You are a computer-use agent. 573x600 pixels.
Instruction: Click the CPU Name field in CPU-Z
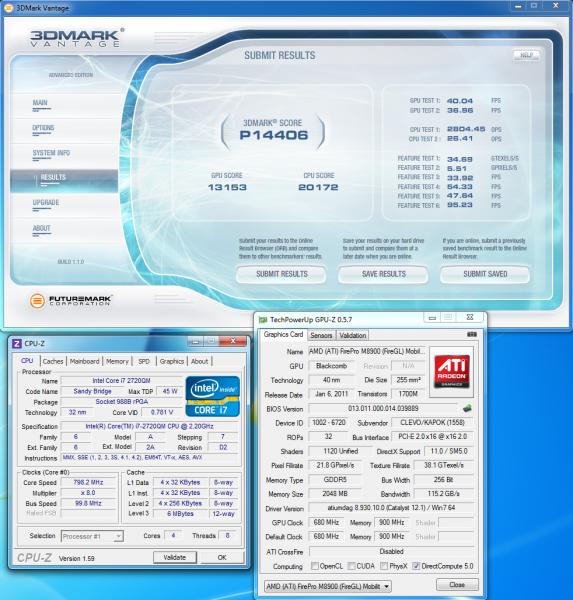click(121, 381)
